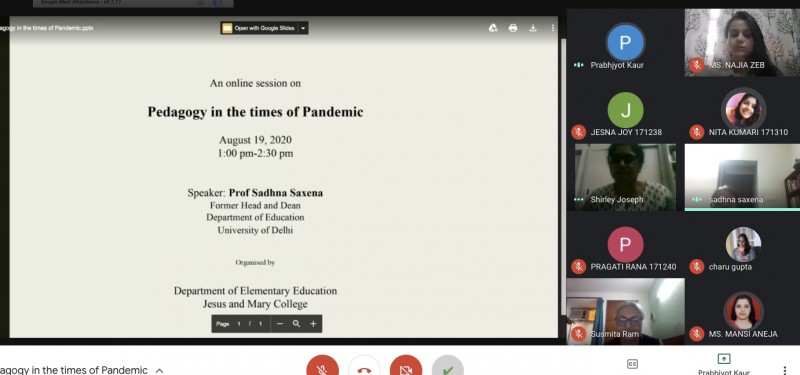Click Prabhjyot Kaur's blue P avatar

[x=625, y=42]
